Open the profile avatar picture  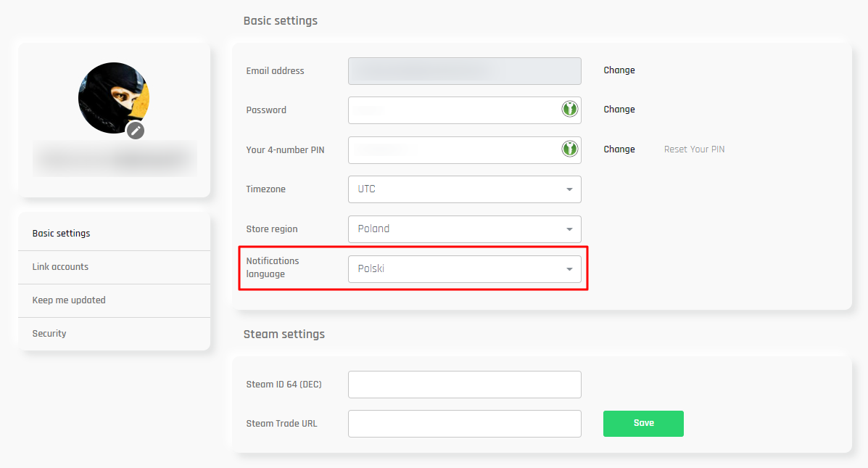click(113, 98)
